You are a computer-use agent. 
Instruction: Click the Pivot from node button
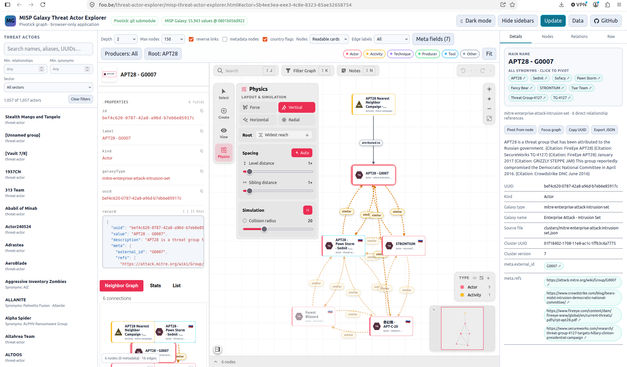(x=520, y=130)
